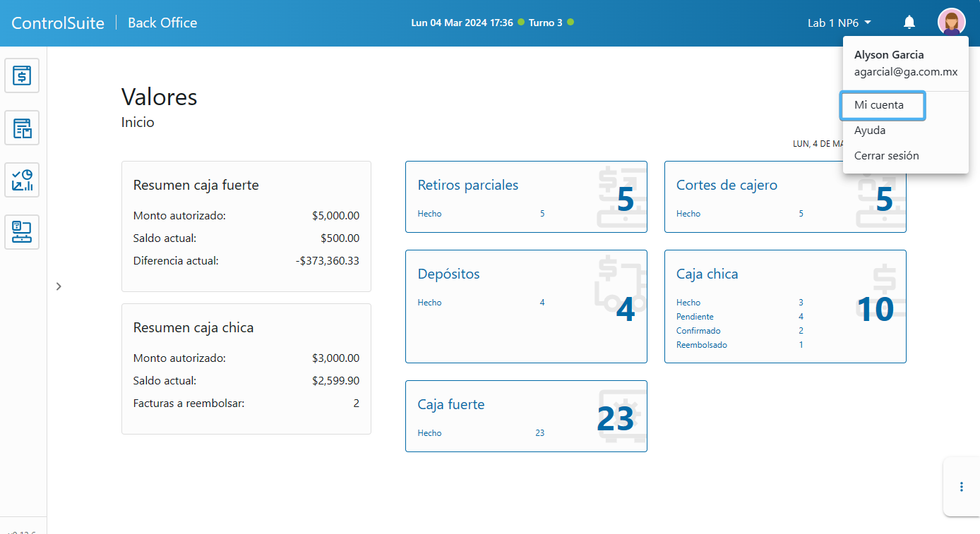The width and height of the screenshot is (980, 534).
Task: Select Mi cuenta from the user menu
Action: [879, 105]
